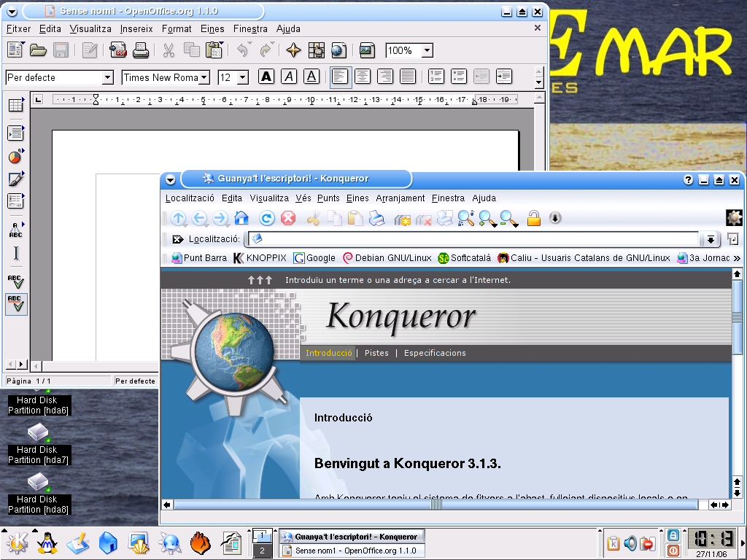Go back in Konqueror navigation
The width and height of the screenshot is (747, 560).
[200, 218]
